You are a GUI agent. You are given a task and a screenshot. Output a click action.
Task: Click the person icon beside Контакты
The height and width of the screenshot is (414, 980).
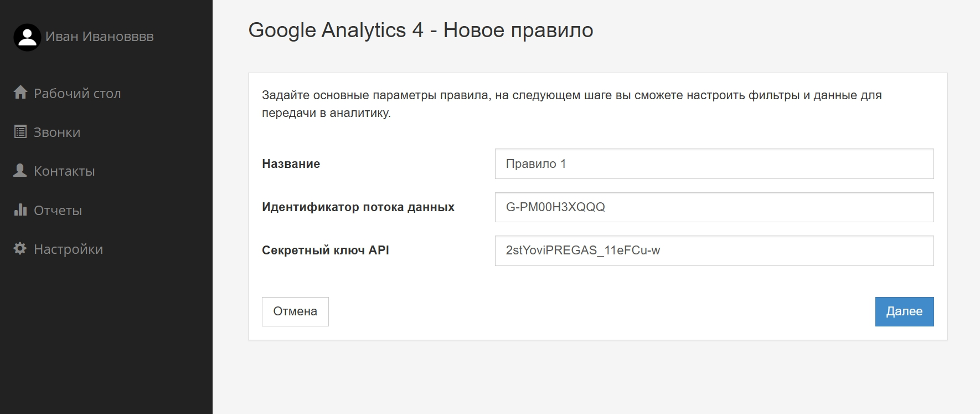[20, 170]
